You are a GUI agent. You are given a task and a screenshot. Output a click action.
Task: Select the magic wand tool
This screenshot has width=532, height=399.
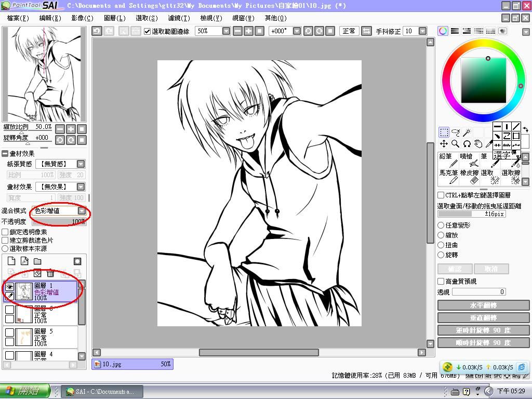click(467, 132)
